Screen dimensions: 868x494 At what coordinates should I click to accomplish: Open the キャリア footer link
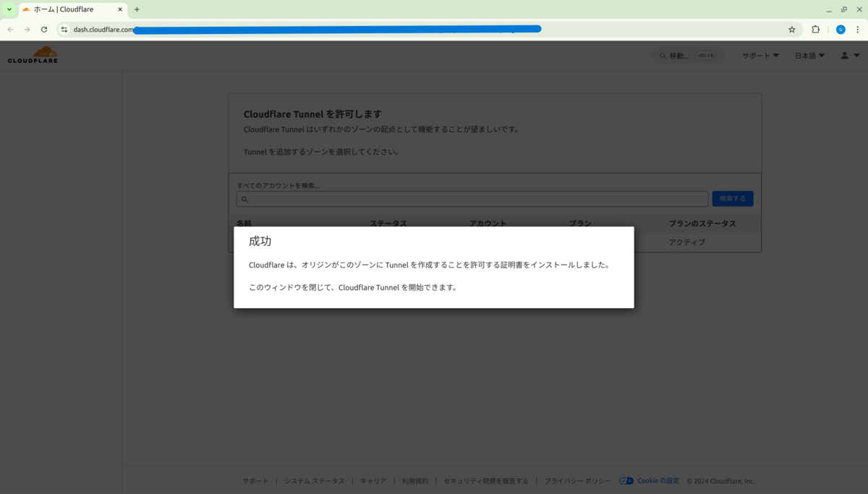(373, 481)
